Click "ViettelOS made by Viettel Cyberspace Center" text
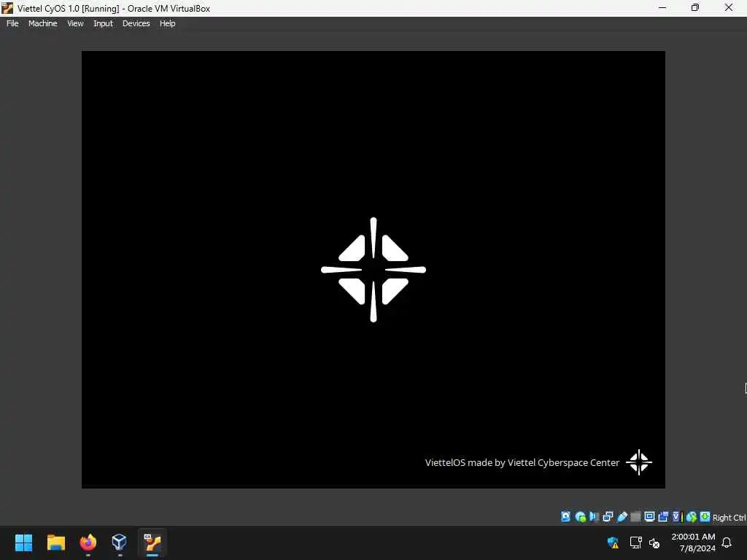Viewport: 747px width, 560px height. (x=522, y=462)
